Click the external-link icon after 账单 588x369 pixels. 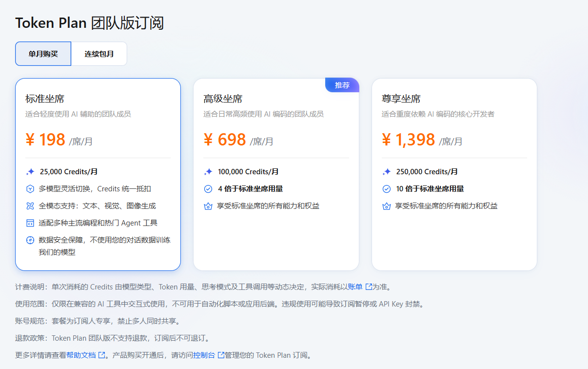369,287
